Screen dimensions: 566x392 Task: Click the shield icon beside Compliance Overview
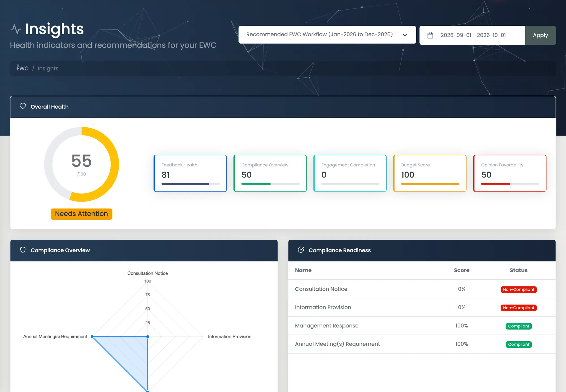coord(23,250)
